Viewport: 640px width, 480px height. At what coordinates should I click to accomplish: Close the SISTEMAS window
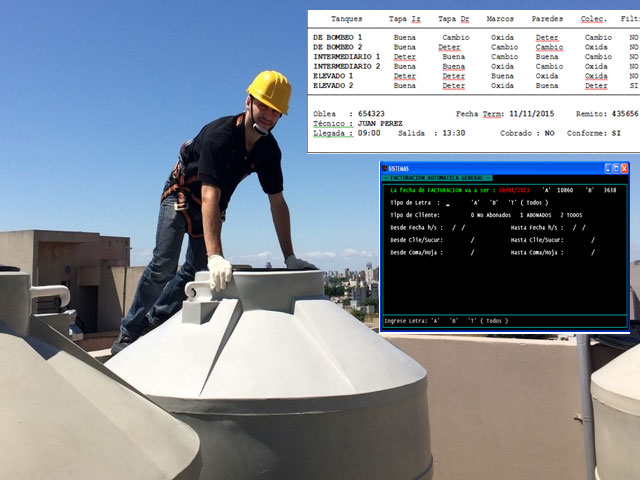click(624, 168)
